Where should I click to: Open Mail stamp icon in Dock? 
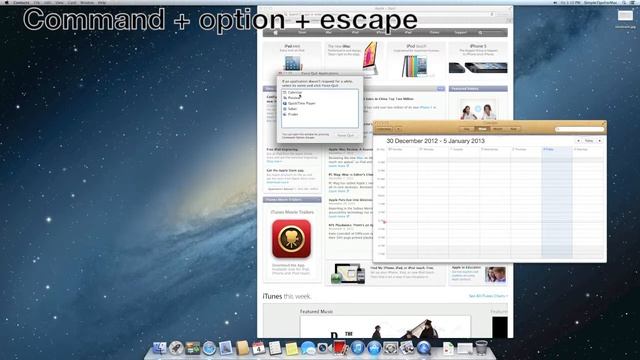(x=225, y=348)
